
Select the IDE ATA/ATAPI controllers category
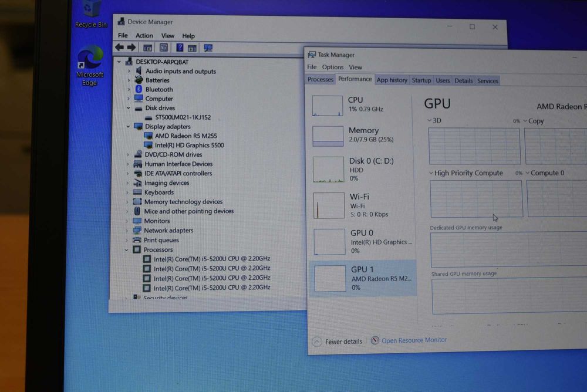pos(178,173)
